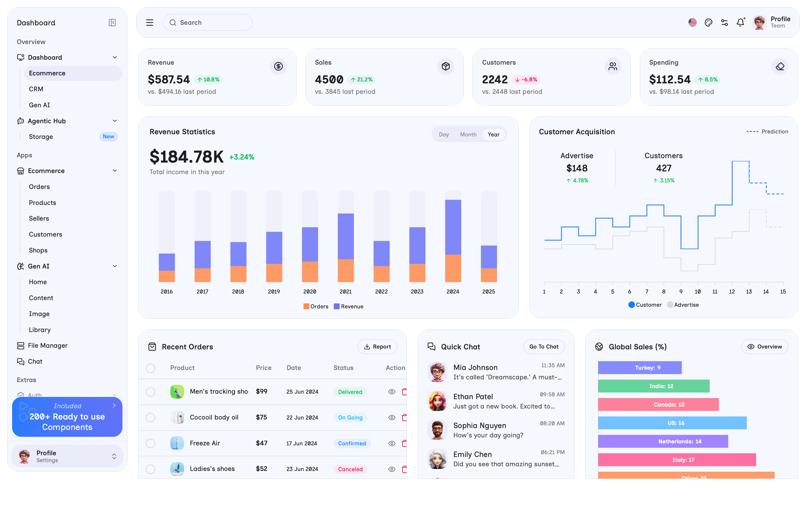
Task: Tick the select-all checkbox in Recent Orders header
Action: coord(151,368)
